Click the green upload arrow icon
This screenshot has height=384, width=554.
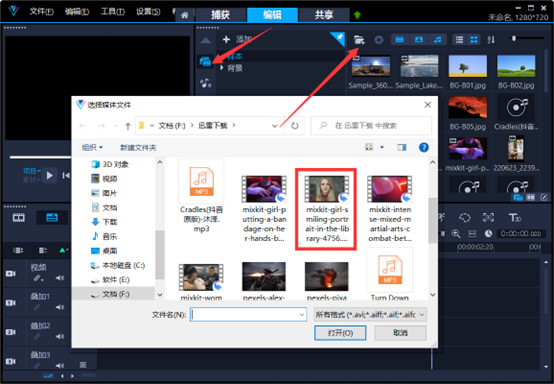click(x=357, y=15)
